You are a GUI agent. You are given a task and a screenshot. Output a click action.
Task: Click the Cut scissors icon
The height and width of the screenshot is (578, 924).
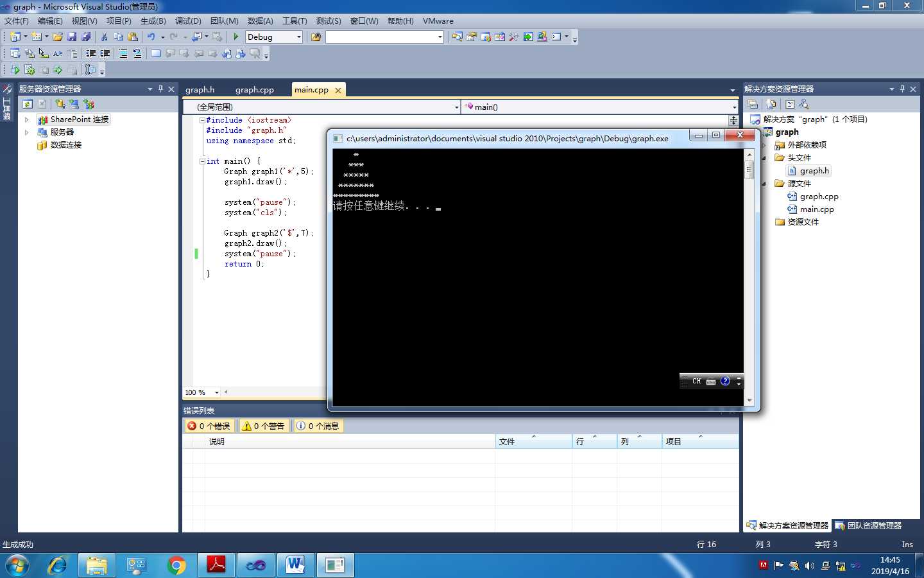coord(104,37)
